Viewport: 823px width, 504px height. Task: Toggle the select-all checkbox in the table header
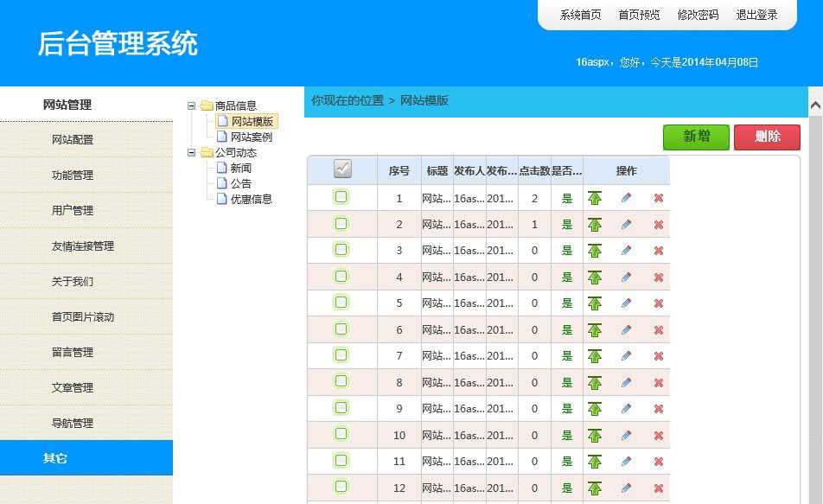click(x=342, y=170)
